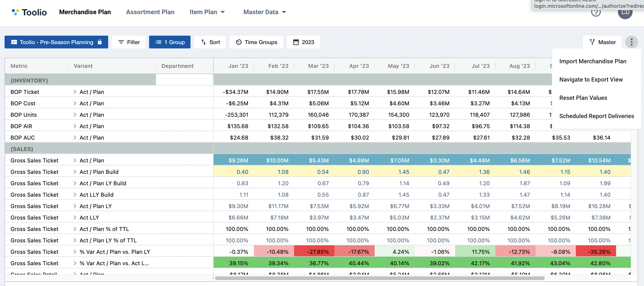Screen dimensions: 644x286
Task: Open the three-dot more options menu
Action: [x=631, y=42]
